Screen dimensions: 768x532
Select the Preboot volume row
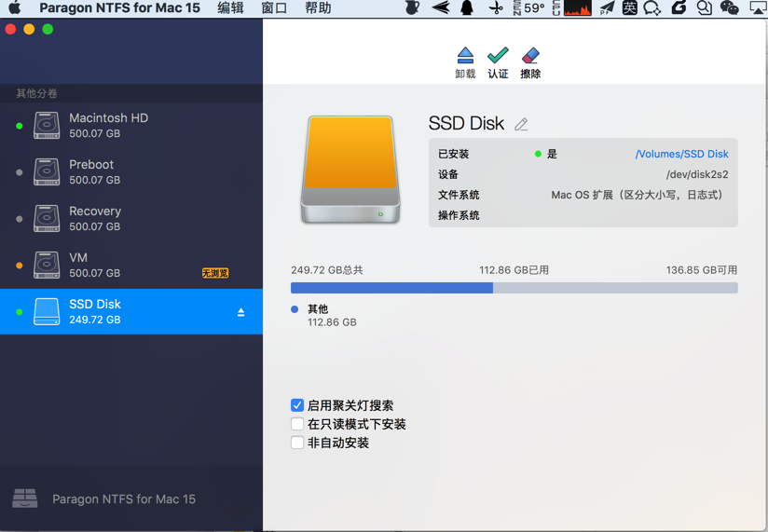coord(131,171)
